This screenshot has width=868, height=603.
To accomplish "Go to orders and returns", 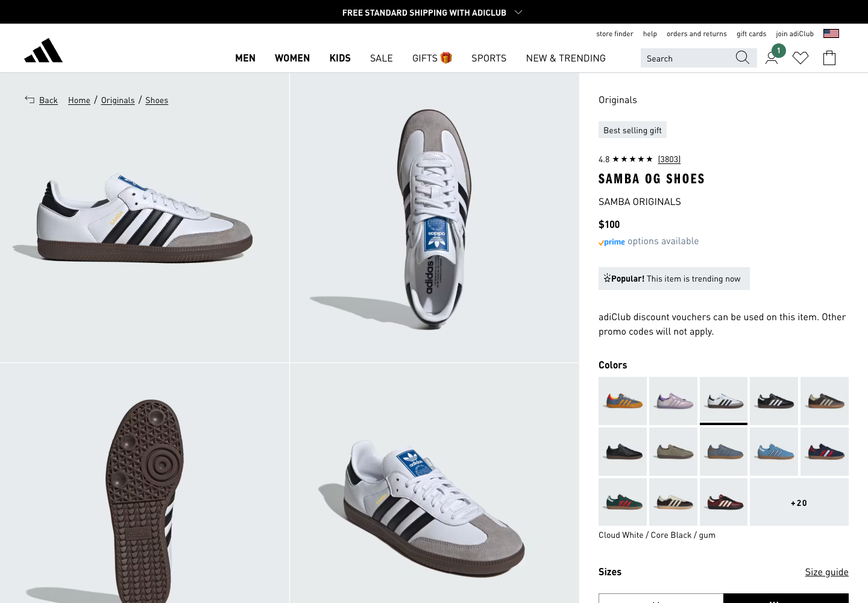I will [x=697, y=34].
